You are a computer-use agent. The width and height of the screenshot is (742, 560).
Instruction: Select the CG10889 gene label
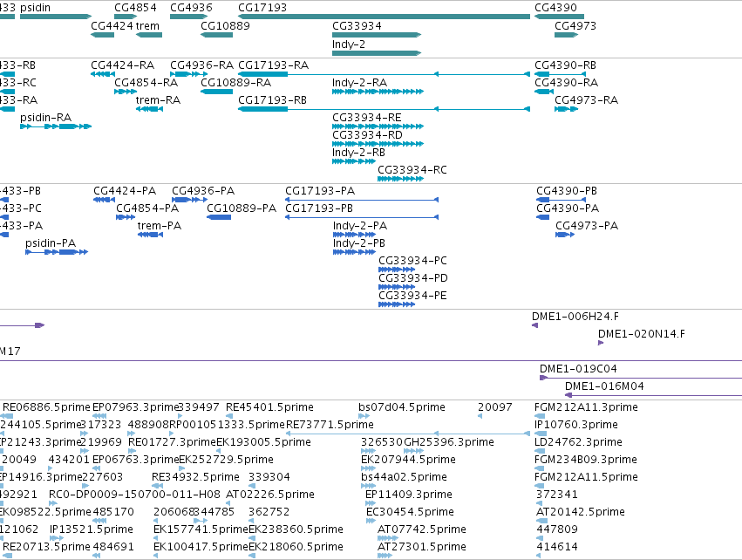coord(225,26)
